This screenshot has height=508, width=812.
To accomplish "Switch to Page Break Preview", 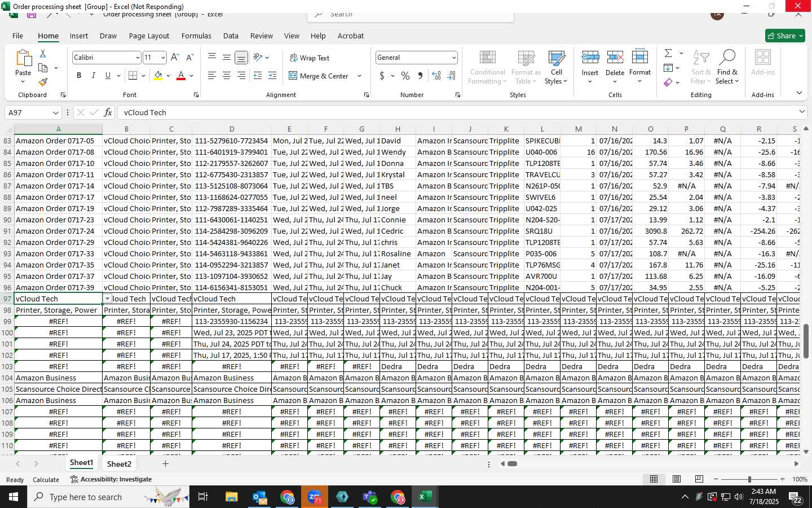I will point(699,479).
